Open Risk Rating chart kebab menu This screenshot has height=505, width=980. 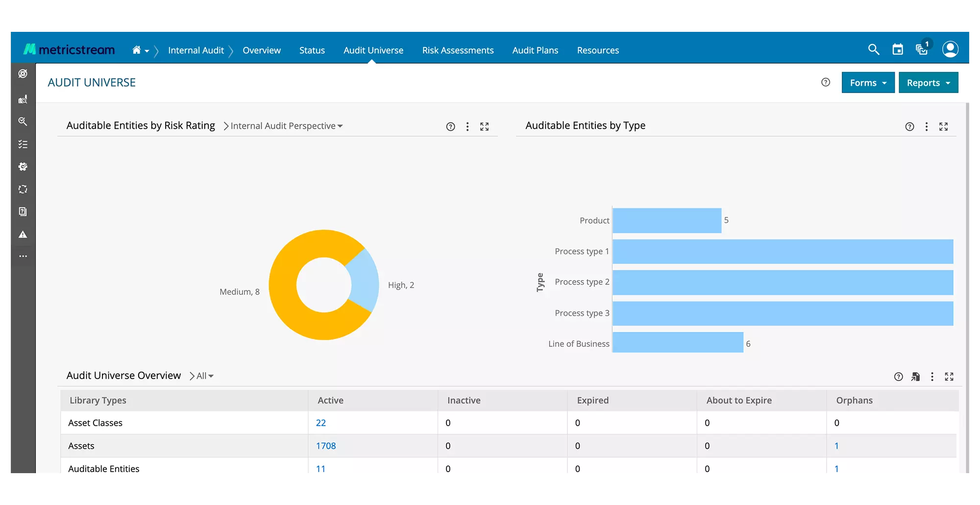(x=467, y=127)
